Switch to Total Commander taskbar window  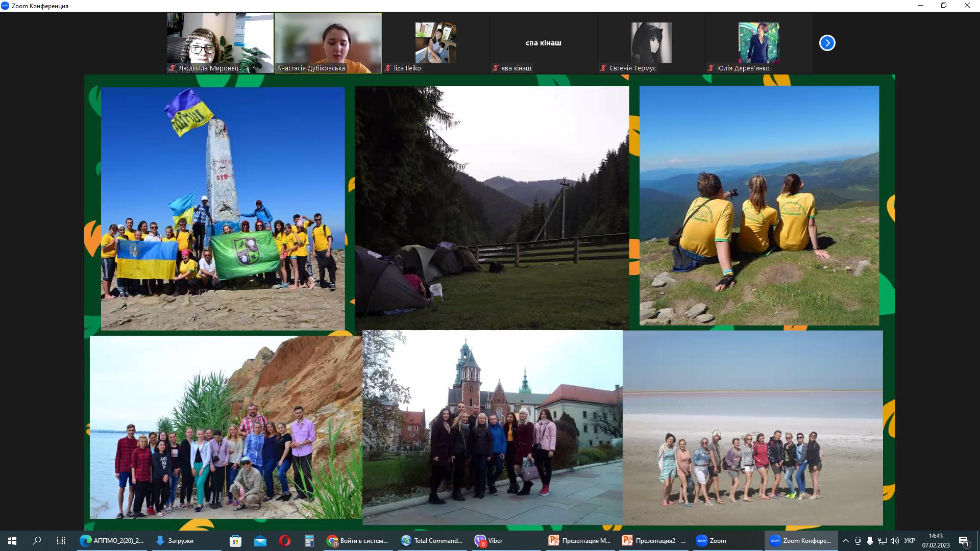(x=432, y=541)
